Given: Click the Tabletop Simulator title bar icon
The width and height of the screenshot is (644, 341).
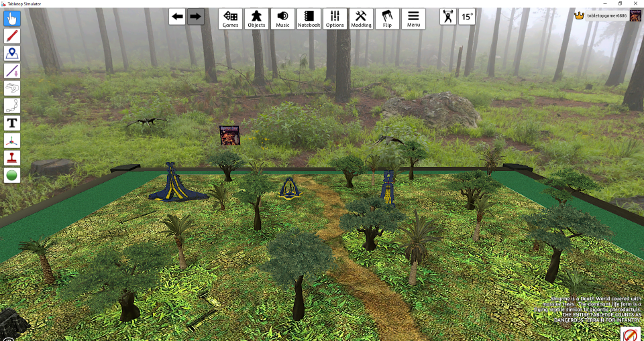Looking at the screenshot, I should pos(4,4).
